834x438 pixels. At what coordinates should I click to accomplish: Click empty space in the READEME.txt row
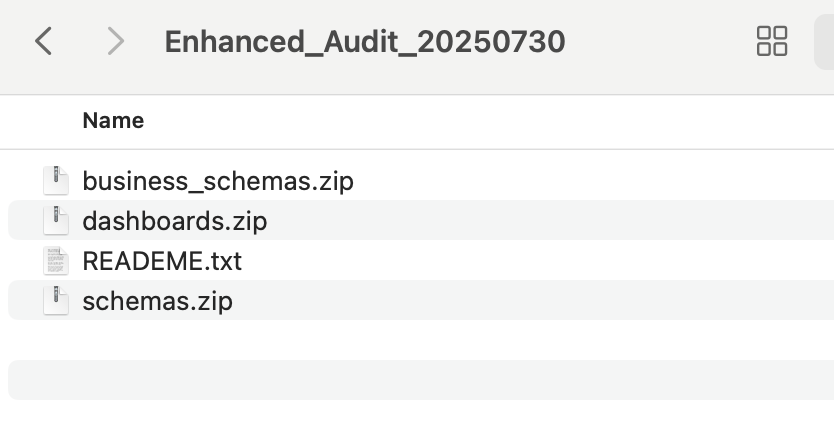[x=538, y=260]
